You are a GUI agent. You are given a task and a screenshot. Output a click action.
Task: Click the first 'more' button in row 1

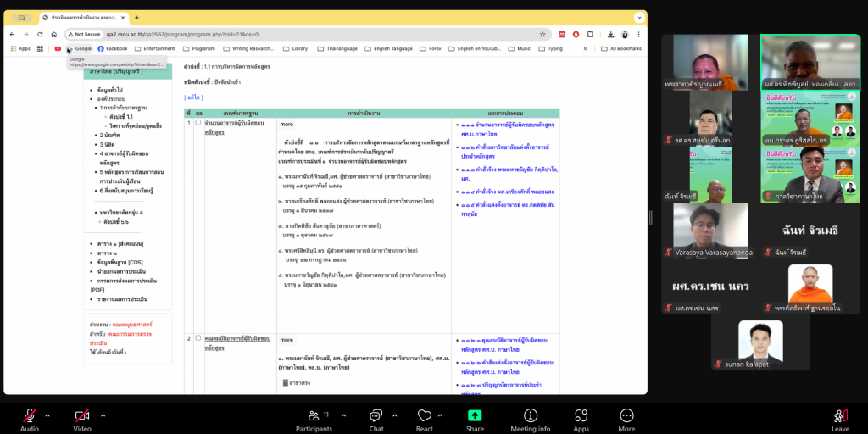point(287,124)
